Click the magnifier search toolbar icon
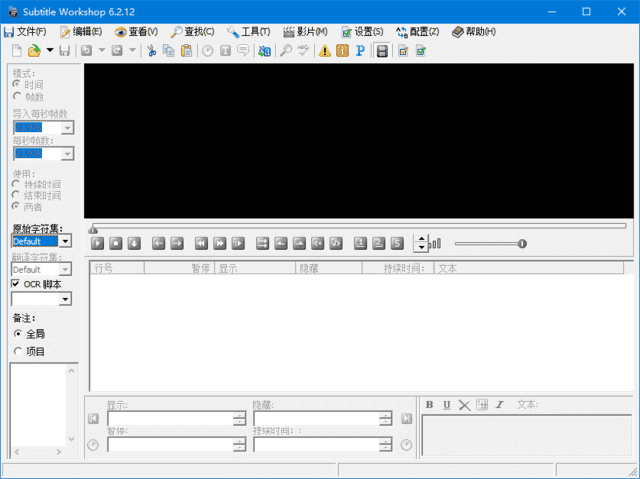Screen dimensions: 640x479 pyautogui.click(x=286, y=51)
